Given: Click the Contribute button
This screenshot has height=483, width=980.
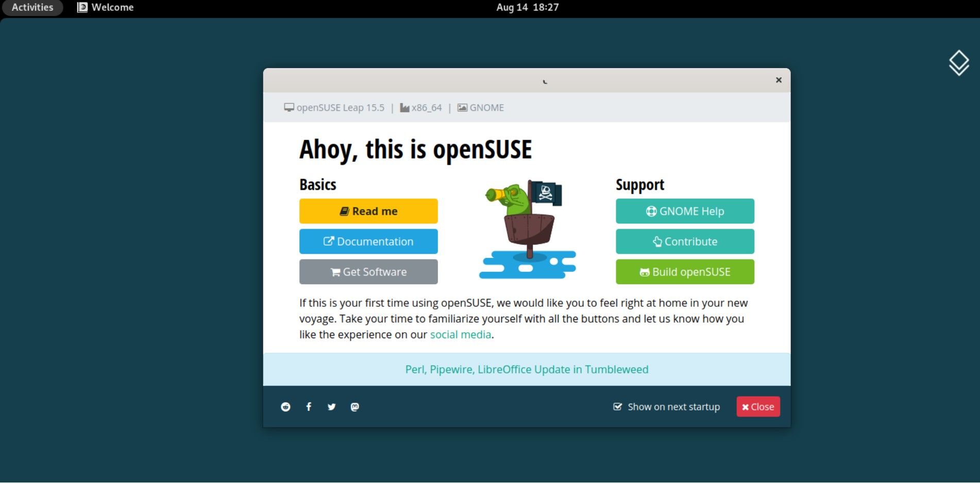Looking at the screenshot, I should click(684, 241).
